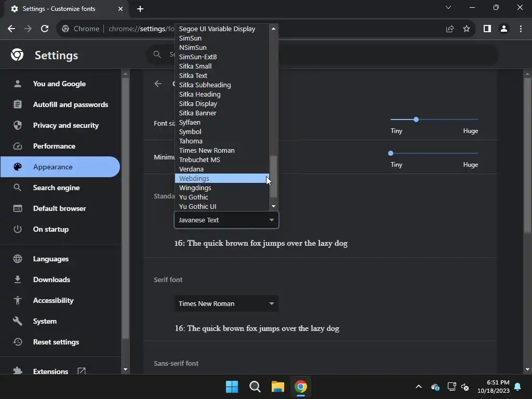The height and width of the screenshot is (399, 532).
Task: Open the side panel icon in toolbar
Action: pos(487,29)
